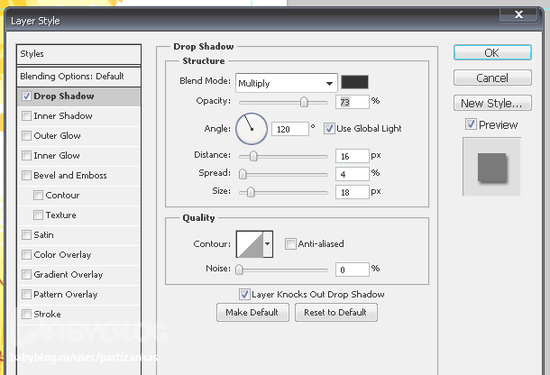
Task: Select the Drop Shadow row label
Action: click(64, 96)
